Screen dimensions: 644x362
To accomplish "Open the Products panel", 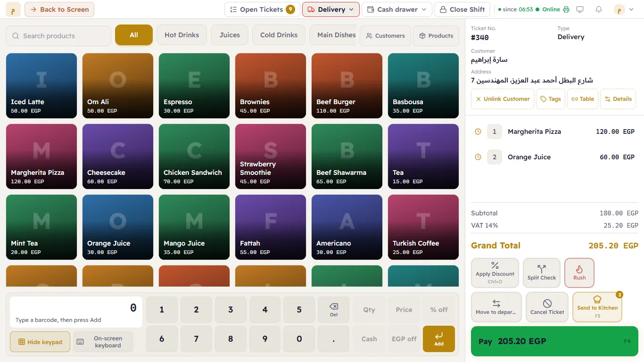I will 436,36.
